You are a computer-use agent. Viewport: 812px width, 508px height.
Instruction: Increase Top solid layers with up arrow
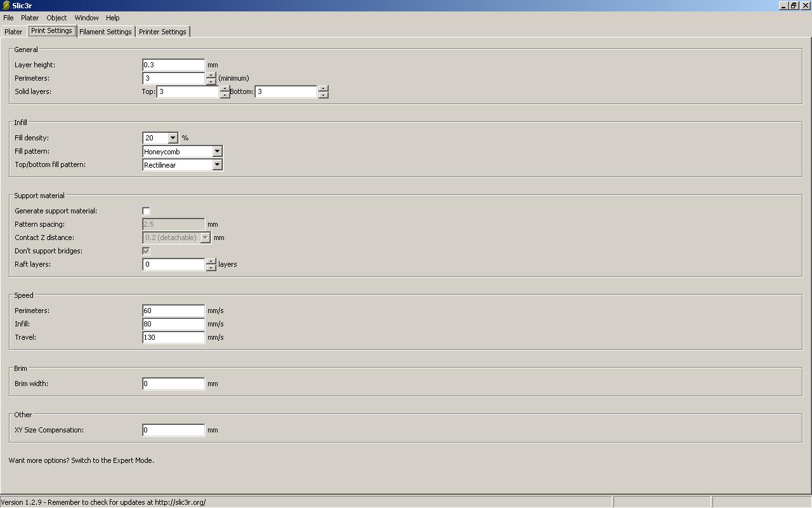[225, 88]
